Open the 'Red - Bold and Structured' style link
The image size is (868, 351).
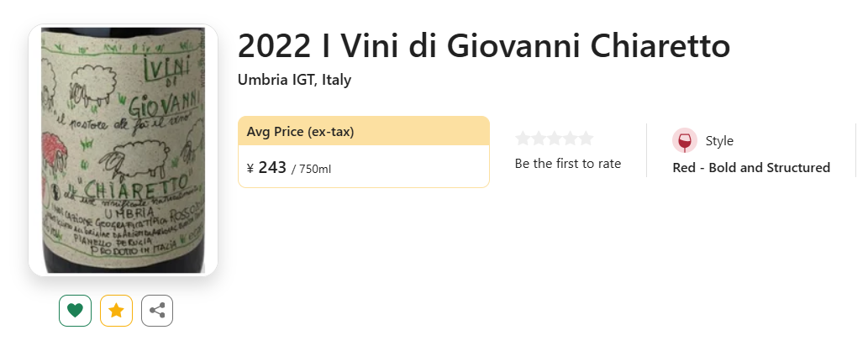pyautogui.click(x=751, y=168)
